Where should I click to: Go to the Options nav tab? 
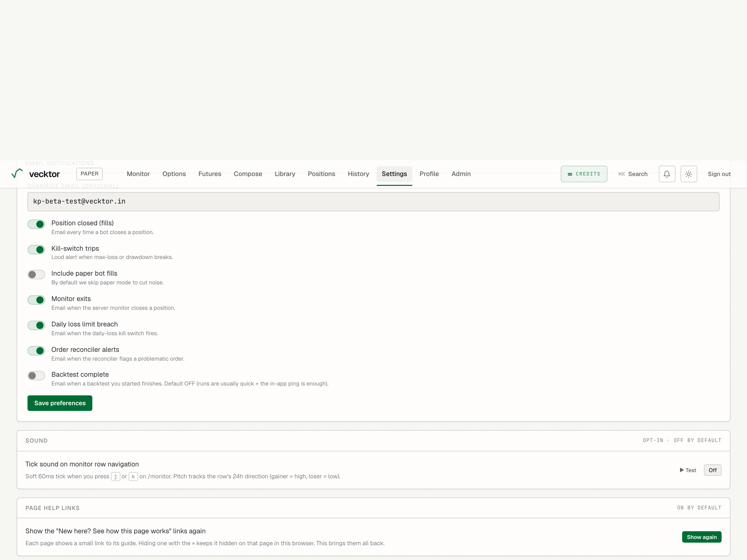[174, 174]
